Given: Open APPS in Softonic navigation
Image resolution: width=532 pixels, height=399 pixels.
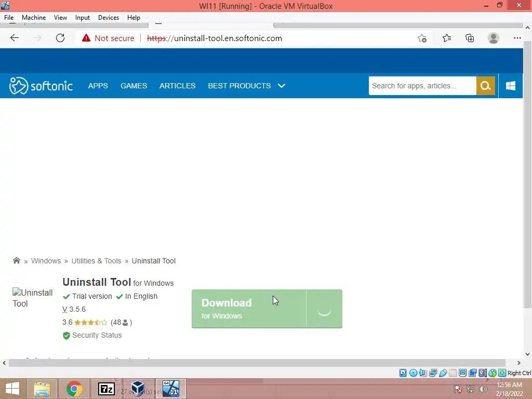Looking at the screenshot, I should coord(98,86).
